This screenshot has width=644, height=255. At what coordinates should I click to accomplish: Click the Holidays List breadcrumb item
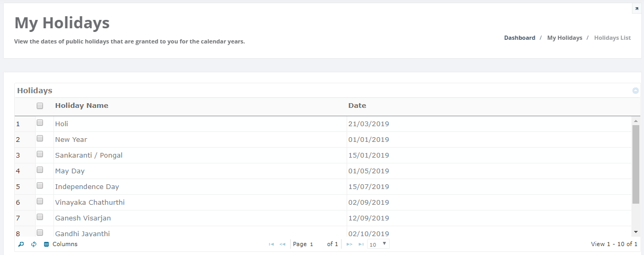(x=612, y=38)
